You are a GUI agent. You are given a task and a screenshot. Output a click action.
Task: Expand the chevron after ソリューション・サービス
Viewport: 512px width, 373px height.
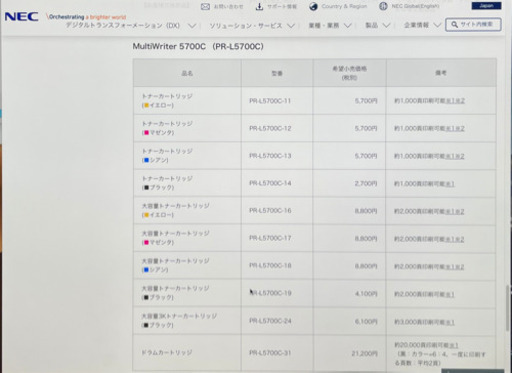(291, 26)
